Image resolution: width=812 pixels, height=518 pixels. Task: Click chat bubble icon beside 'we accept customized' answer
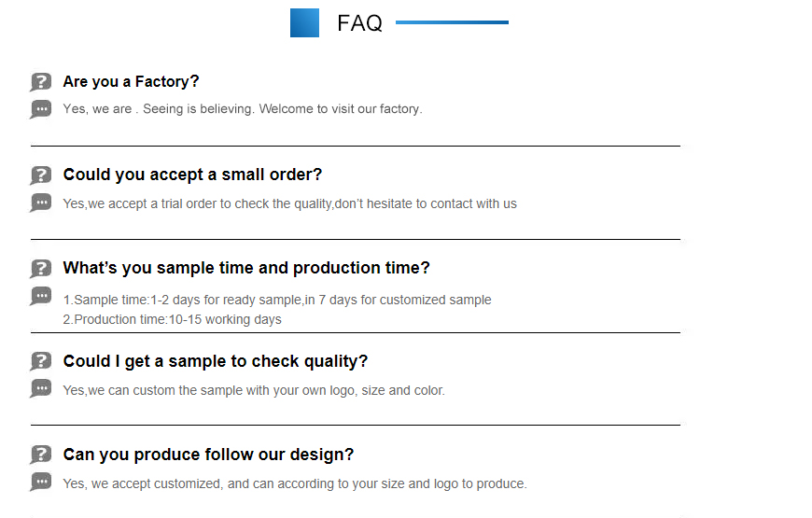click(x=41, y=482)
